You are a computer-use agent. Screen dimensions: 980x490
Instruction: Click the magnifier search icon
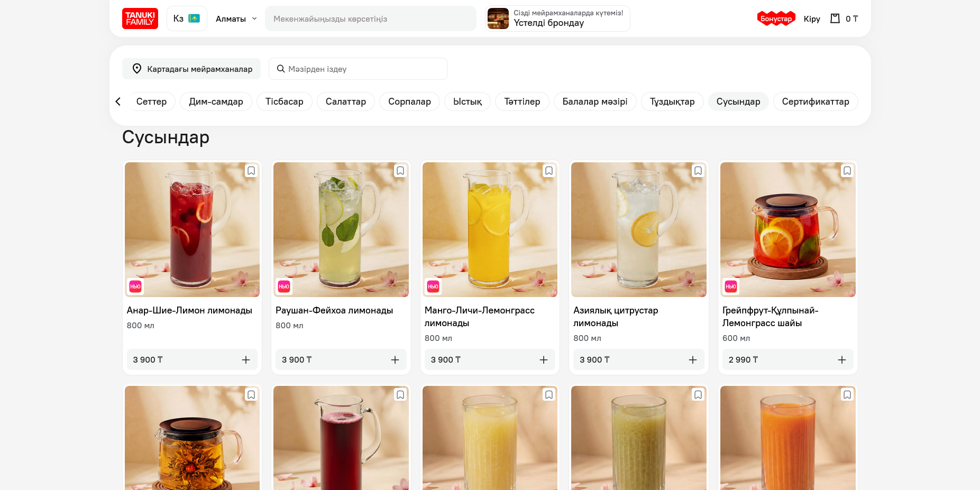[281, 69]
